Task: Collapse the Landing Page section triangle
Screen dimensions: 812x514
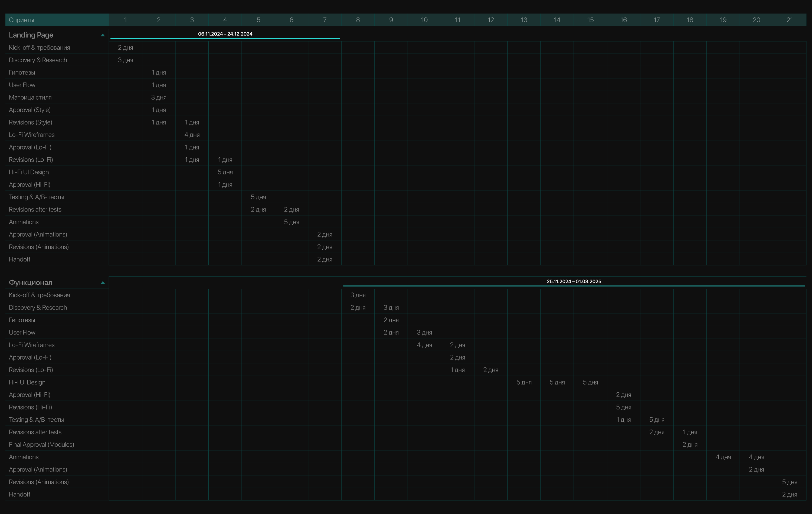Action: click(103, 35)
